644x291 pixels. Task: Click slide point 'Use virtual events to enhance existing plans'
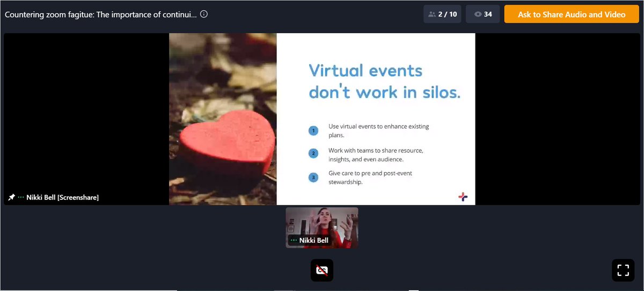[x=379, y=131]
